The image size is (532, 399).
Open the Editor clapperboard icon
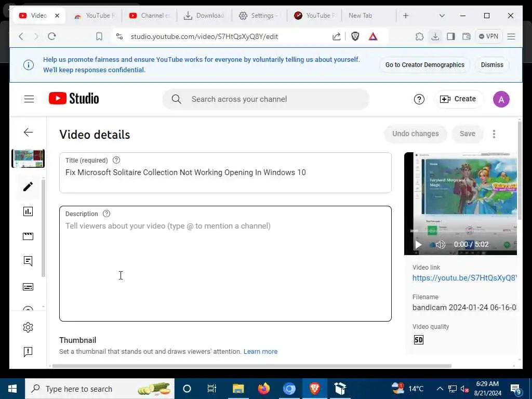[28, 236]
